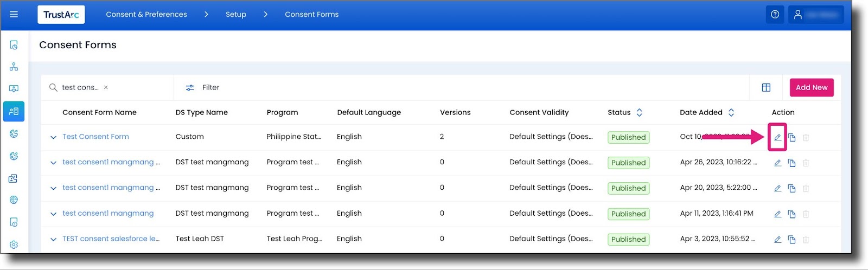Edit the form added Apr 11, 2023
Image resolution: width=868 pixels, height=270 pixels.
click(x=777, y=214)
